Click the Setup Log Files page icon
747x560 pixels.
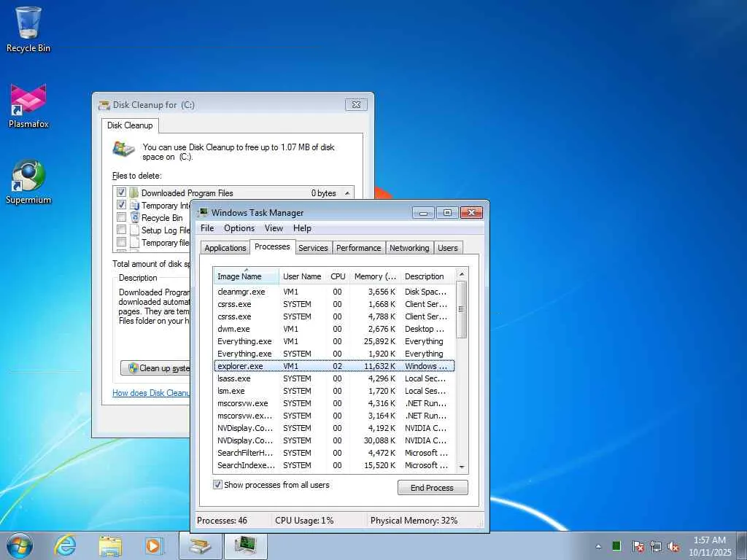click(134, 230)
